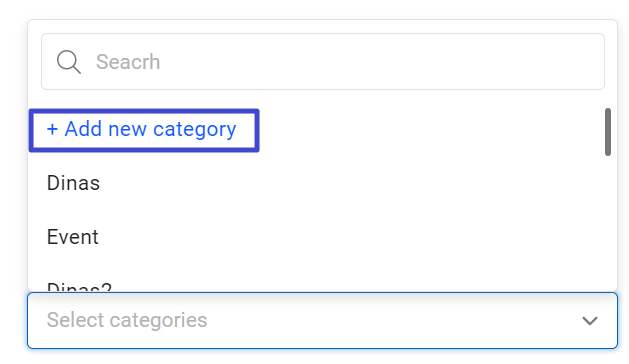
Task: Click the Select categories placeholder text
Action: click(127, 320)
